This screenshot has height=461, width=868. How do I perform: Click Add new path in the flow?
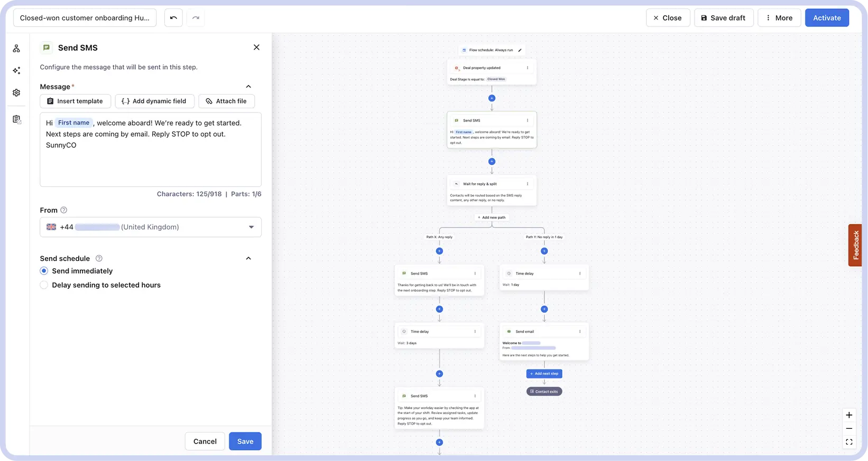(492, 218)
